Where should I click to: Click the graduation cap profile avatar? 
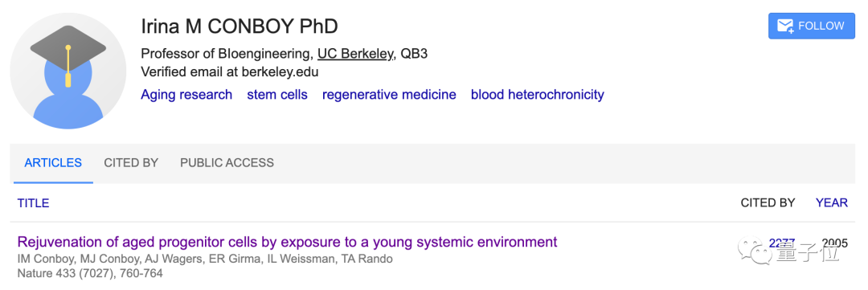[x=68, y=70]
